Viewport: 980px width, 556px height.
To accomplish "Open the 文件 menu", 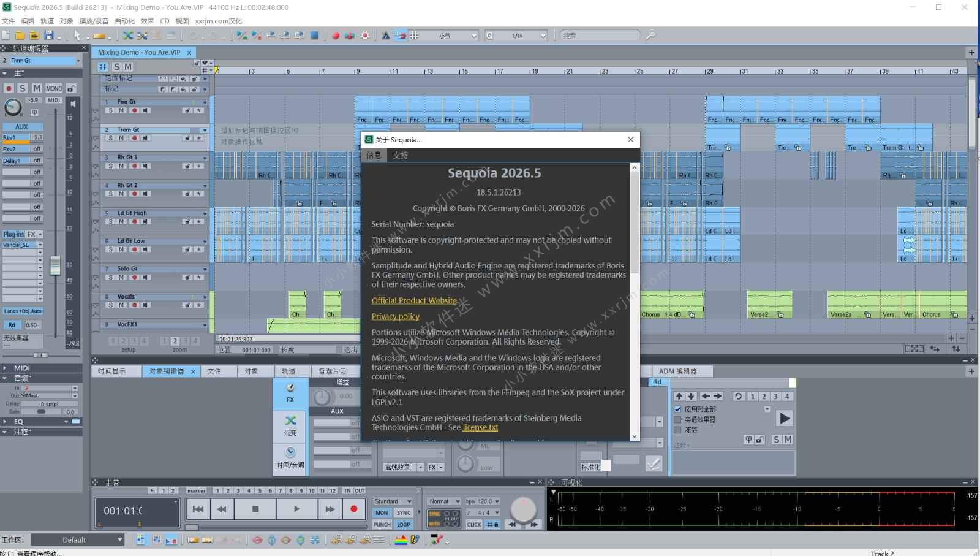I will tap(9, 21).
